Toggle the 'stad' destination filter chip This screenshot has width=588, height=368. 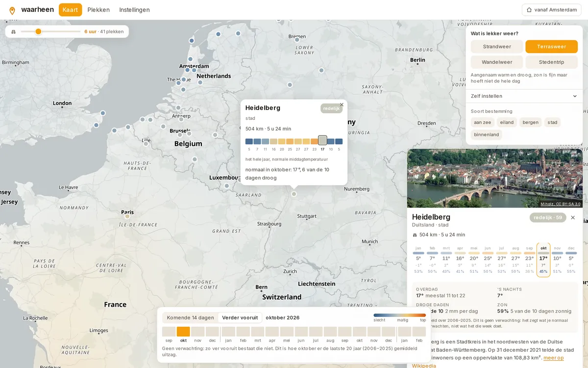click(x=552, y=122)
